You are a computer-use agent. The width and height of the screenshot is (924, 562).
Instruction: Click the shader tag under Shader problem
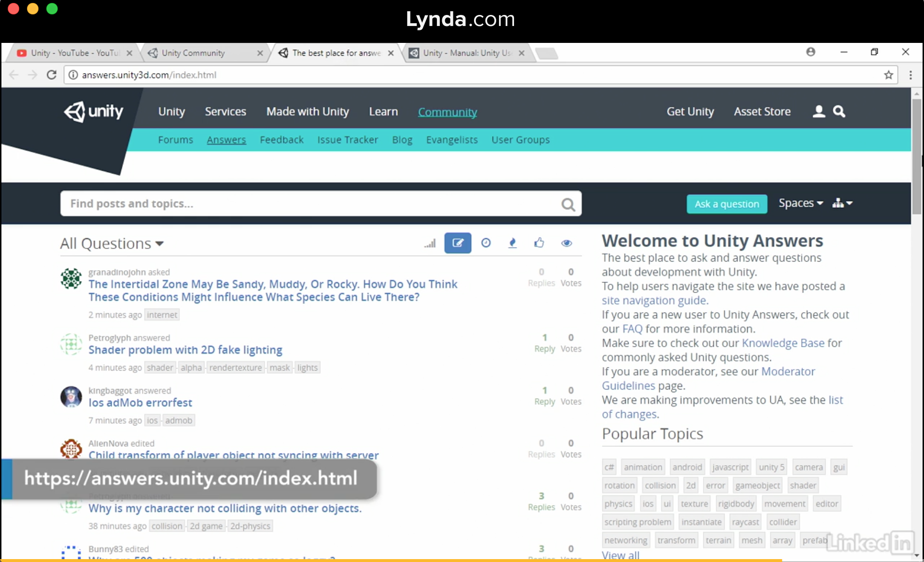[160, 368]
